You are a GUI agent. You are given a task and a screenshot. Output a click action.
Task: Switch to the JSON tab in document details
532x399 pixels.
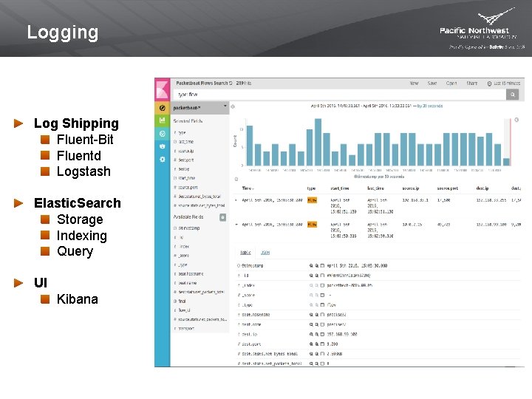coord(265,253)
